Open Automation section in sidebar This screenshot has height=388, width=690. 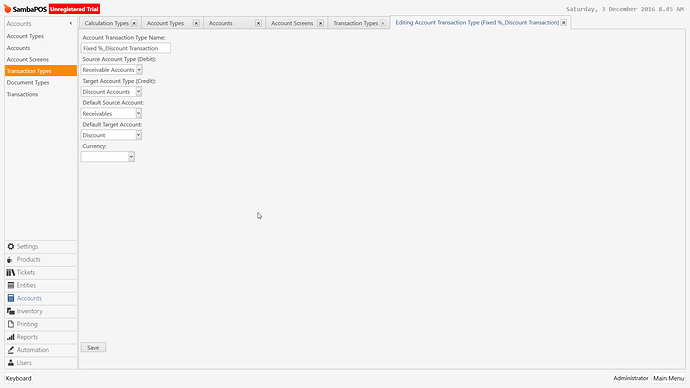point(40,350)
